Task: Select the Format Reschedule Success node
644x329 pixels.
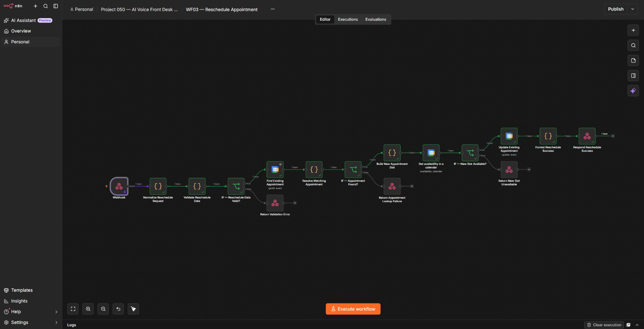Action: [548, 136]
